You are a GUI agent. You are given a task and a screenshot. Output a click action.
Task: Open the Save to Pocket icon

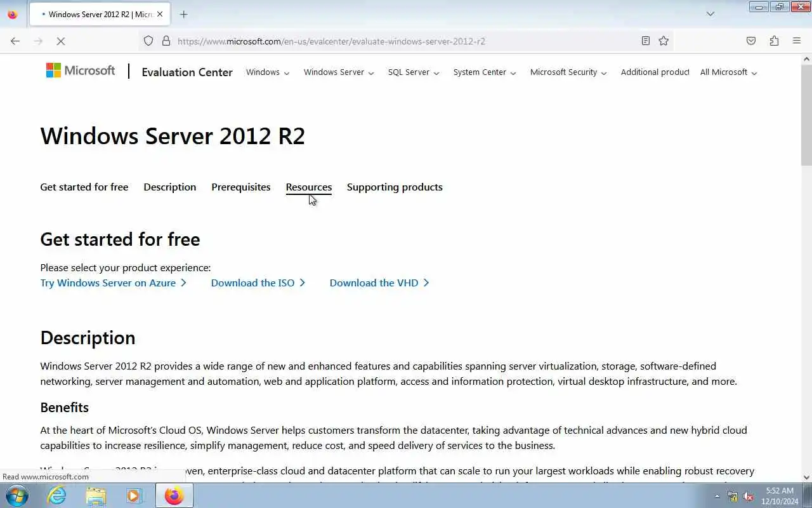[751, 41]
